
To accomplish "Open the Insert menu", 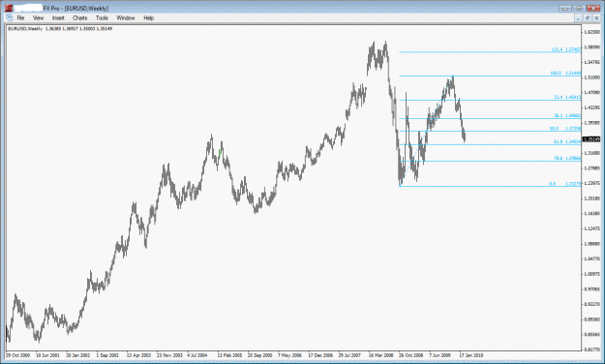I will [x=58, y=17].
